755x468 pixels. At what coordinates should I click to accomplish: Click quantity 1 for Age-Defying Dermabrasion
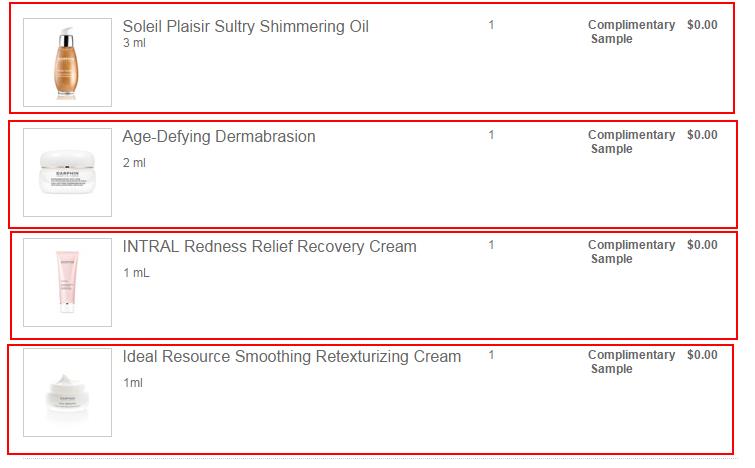[491, 135]
